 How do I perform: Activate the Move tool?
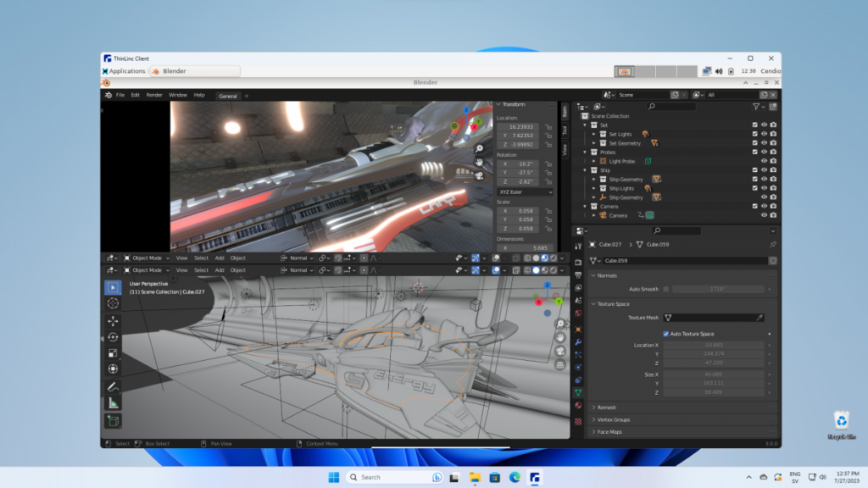coord(113,322)
